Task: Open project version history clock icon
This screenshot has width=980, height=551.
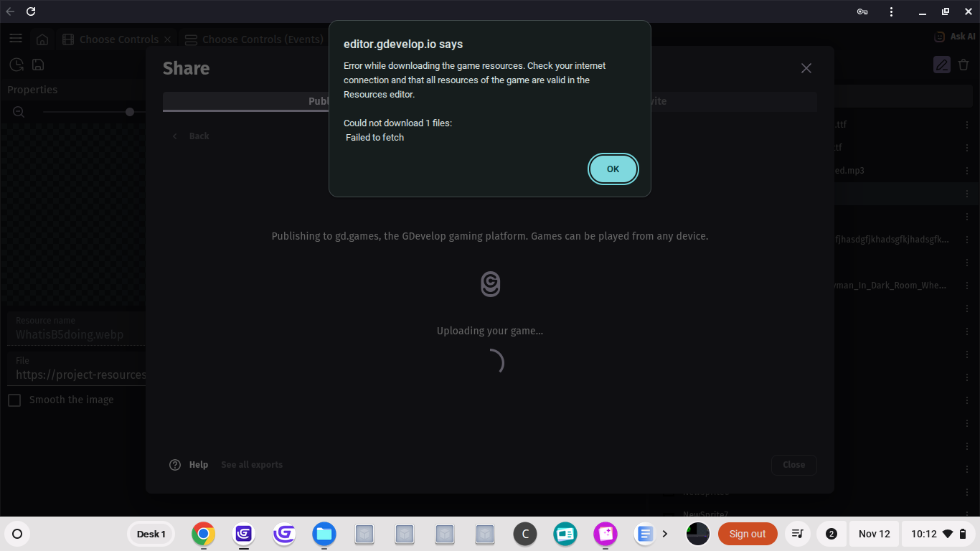Action: point(16,65)
